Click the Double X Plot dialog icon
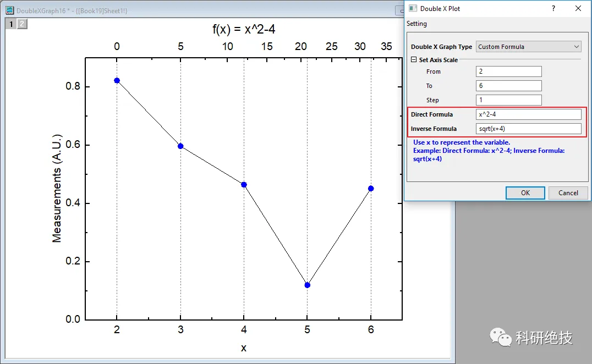592x364 pixels. pos(413,8)
